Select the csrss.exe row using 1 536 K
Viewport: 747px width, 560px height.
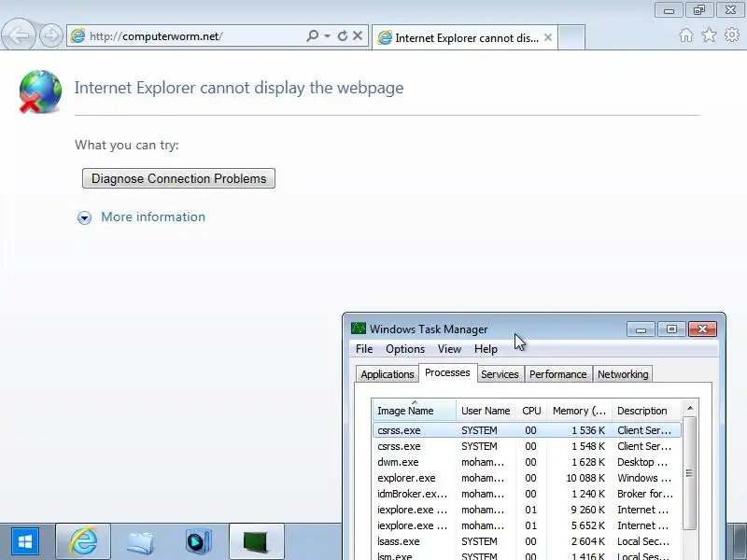pyautogui.click(x=527, y=430)
